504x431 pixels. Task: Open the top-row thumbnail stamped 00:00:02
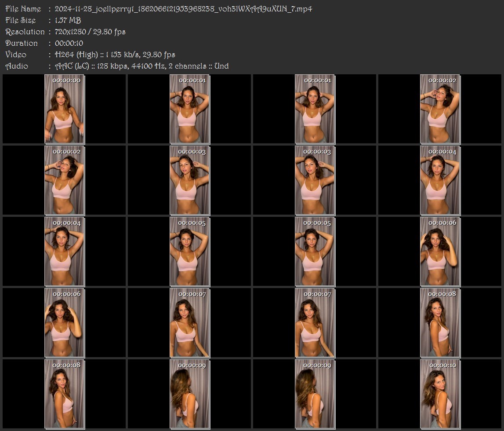(440, 109)
